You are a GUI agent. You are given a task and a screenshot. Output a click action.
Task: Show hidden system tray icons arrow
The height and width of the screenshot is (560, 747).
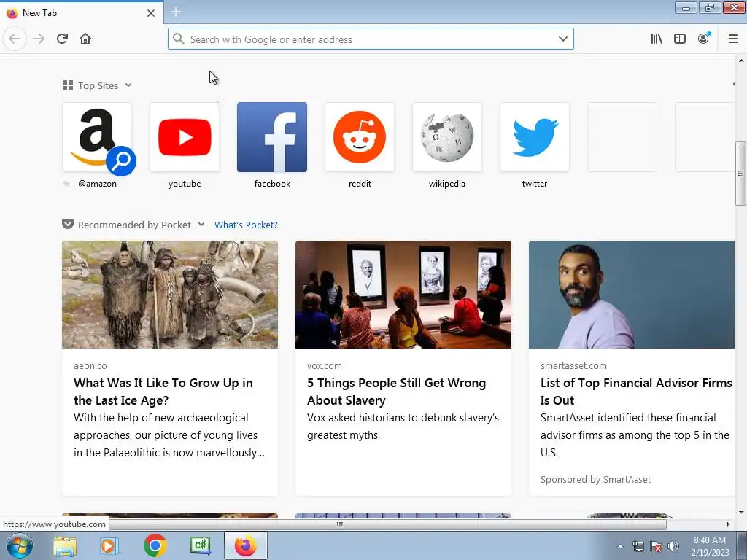click(620, 546)
